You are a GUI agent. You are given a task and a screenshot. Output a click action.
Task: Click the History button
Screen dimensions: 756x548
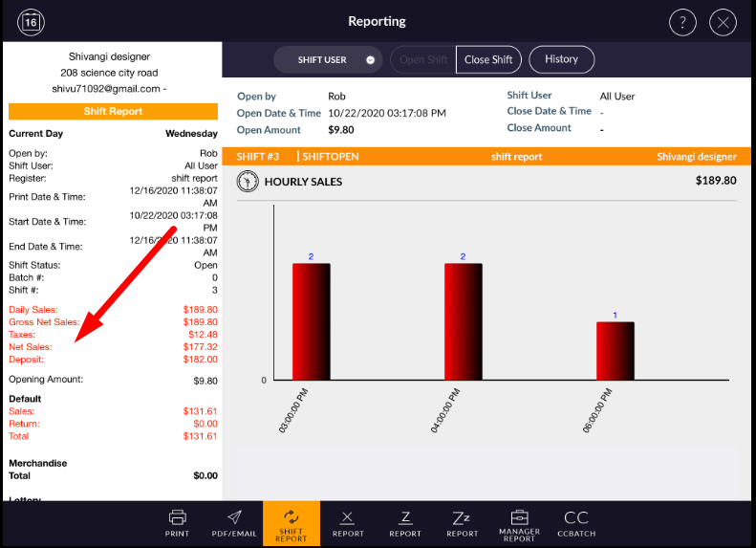[x=561, y=59]
